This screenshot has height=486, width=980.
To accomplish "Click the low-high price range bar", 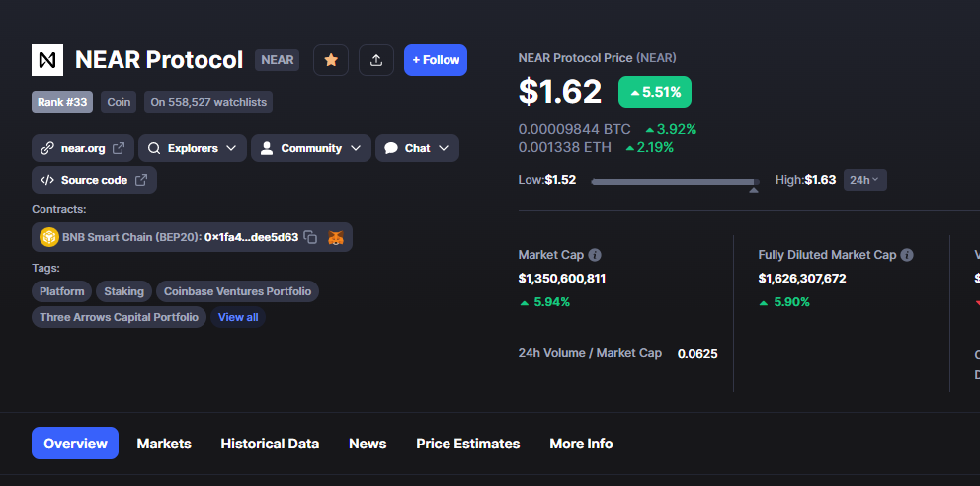I will pyautogui.click(x=675, y=182).
